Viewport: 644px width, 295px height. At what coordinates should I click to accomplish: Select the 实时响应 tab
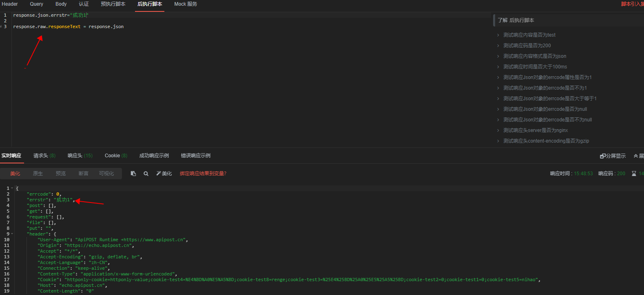pyautogui.click(x=11, y=156)
